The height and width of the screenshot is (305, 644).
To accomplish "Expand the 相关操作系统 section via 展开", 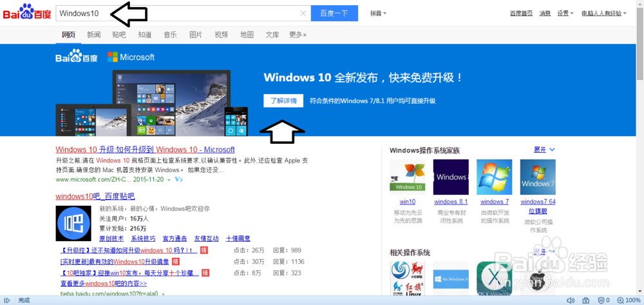I will (x=544, y=252).
